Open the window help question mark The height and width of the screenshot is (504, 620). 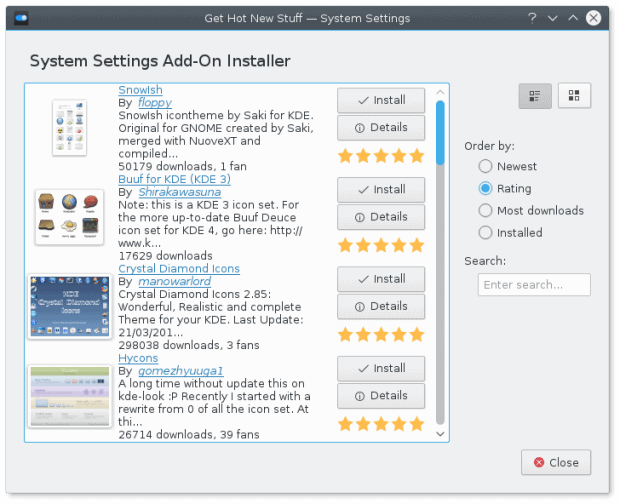(x=532, y=18)
